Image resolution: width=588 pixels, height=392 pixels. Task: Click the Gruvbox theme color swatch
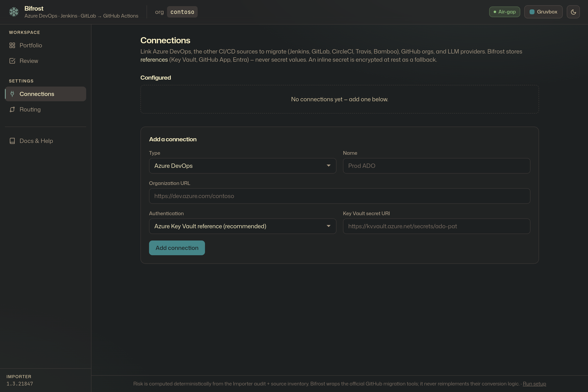pyautogui.click(x=532, y=12)
